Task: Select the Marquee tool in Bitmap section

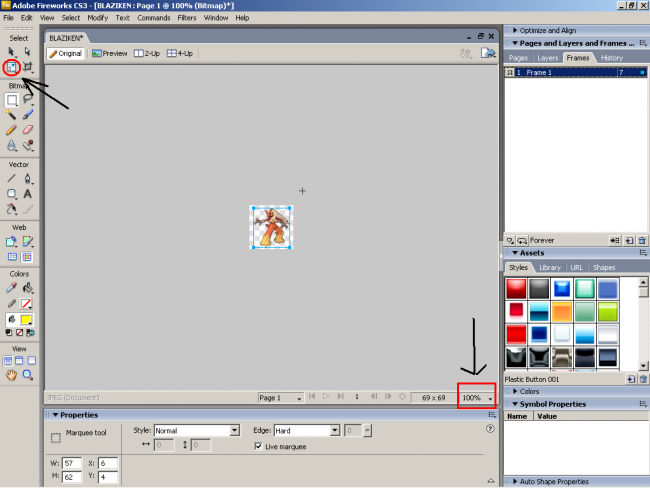Action: [x=12, y=100]
